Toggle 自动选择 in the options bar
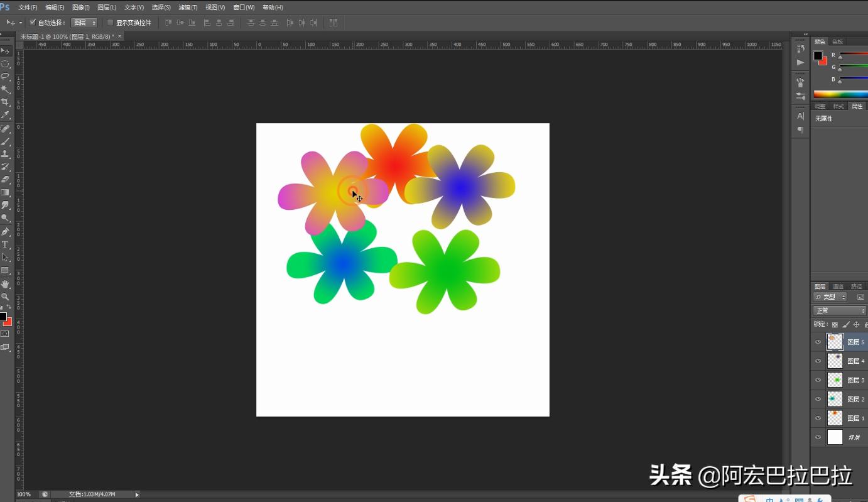The width and height of the screenshot is (868, 502). [33, 22]
